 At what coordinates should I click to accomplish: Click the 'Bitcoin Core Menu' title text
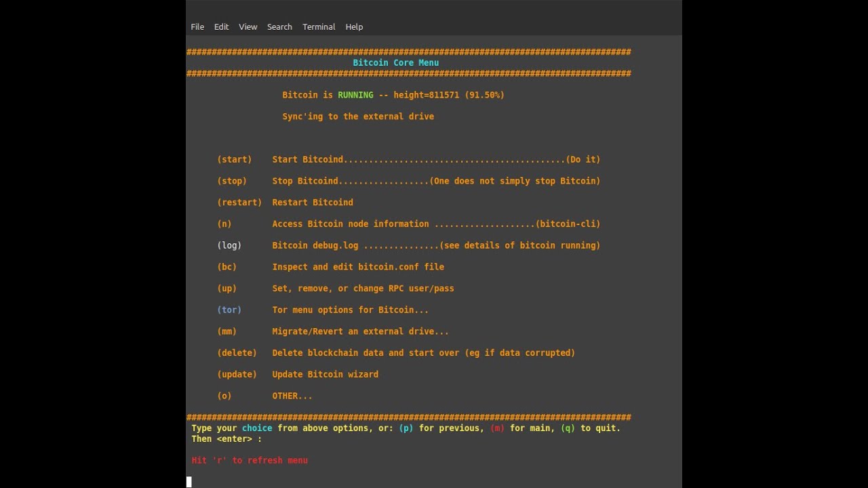coord(396,62)
